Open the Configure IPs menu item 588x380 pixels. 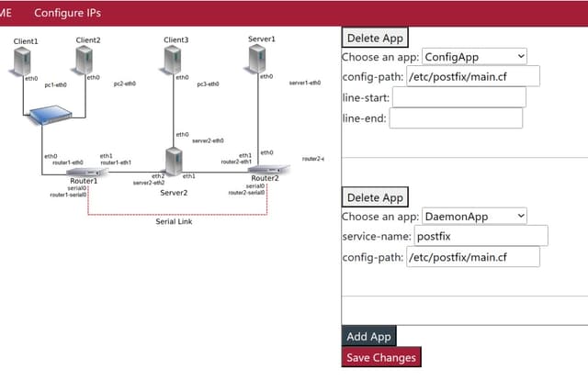pyautogui.click(x=67, y=13)
